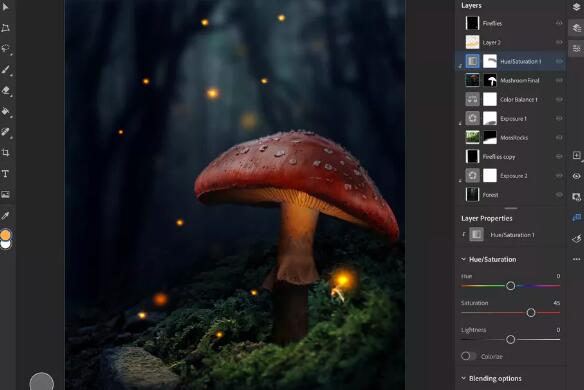Select the Place Image tool

click(x=5, y=194)
